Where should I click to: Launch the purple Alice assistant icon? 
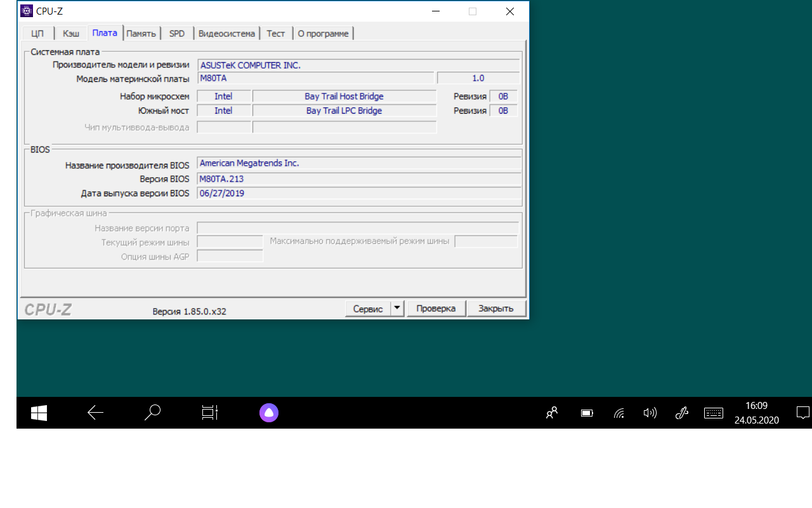(x=269, y=413)
